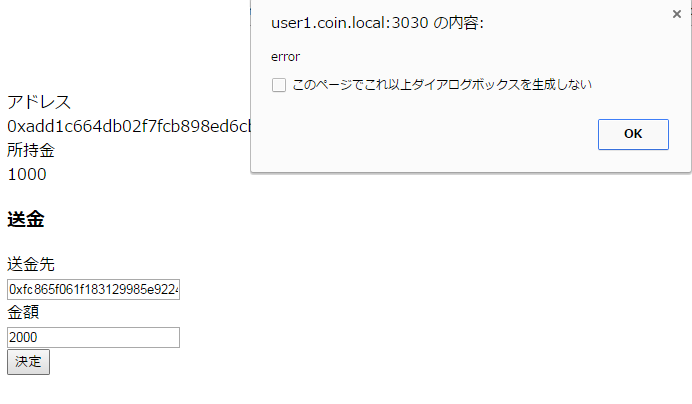692x404 pixels.
Task: Focus the 送金先 address input field
Action: click(94, 289)
